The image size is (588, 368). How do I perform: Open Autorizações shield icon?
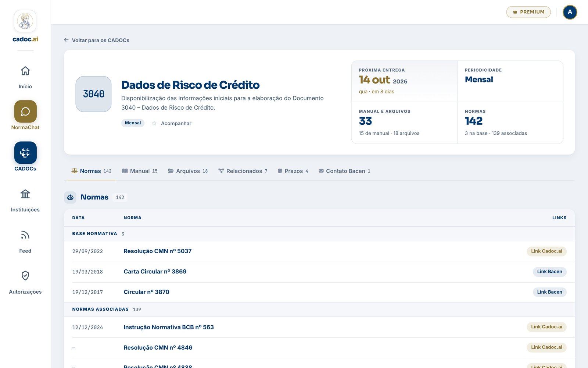coord(25,276)
